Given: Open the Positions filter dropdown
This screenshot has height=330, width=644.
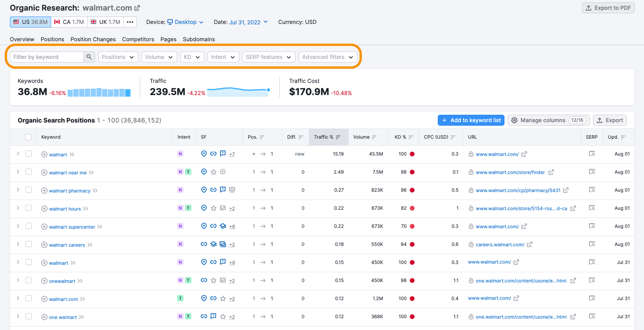Looking at the screenshot, I should tap(118, 57).
